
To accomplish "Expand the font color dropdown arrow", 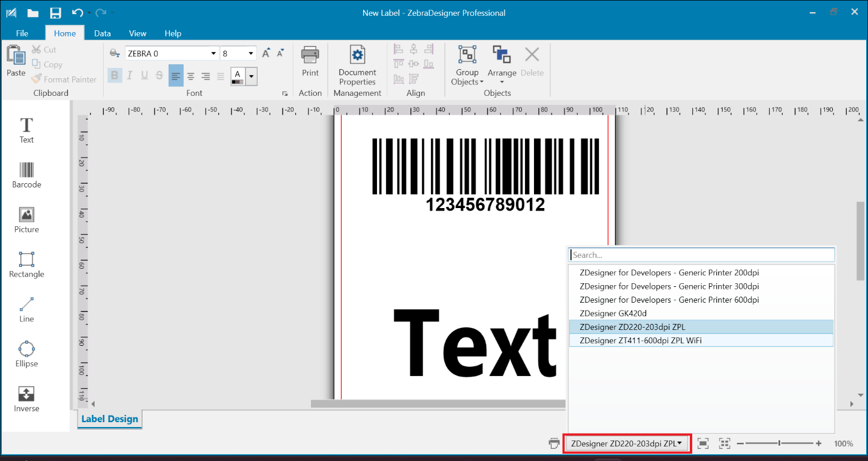I will (251, 76).
